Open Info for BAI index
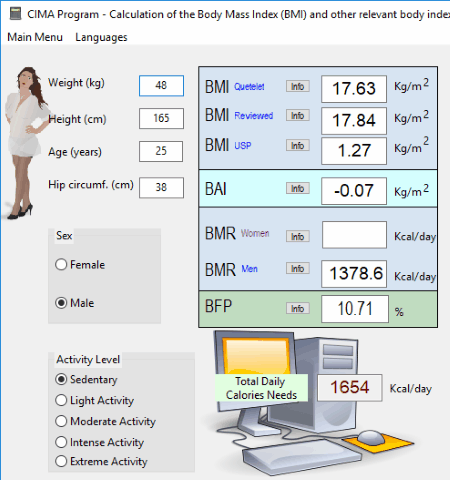This screenshot has height=480, width=450. 298,188
